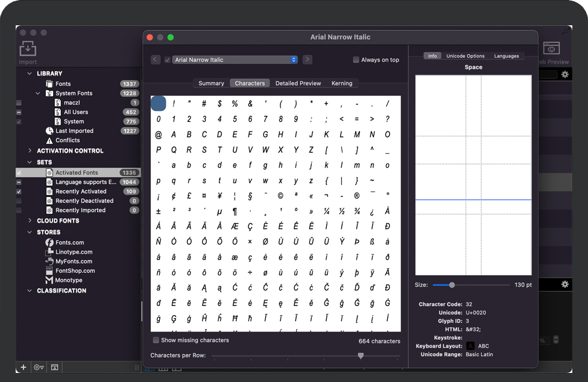Screen dimensions: 588x382
Task: Select the Linotype.com store entry
Action: 74,252
